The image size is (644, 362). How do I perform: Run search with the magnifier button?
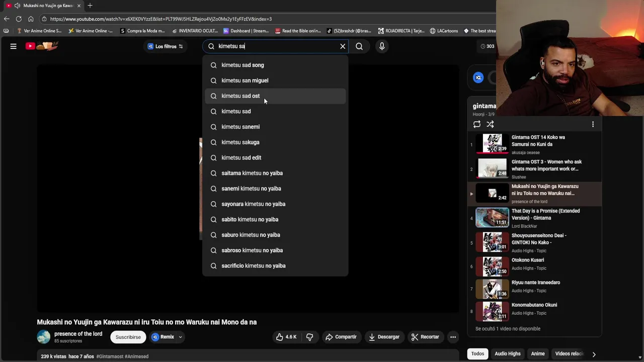click(x=359, y=46)
